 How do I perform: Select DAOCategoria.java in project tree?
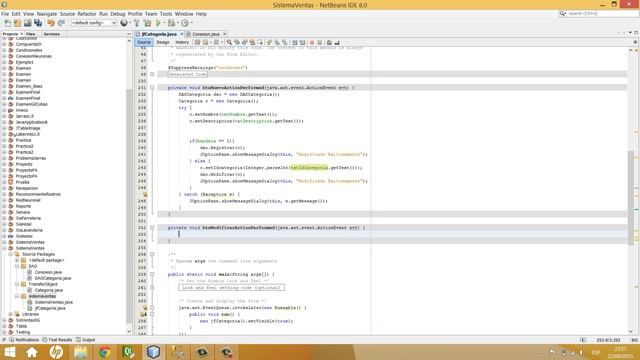coord(53,278)
